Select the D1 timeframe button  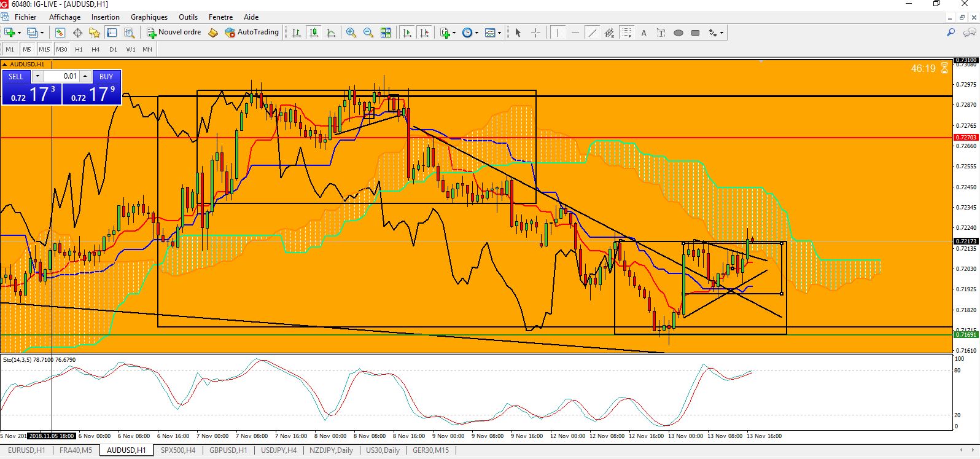tap(113, 49)
